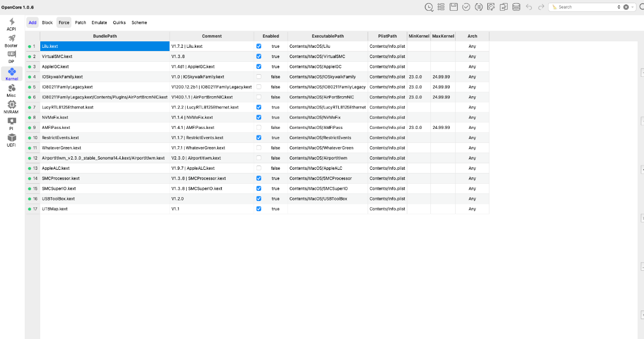Image resolution: width=644 pixels, height=339 pixels.
Task: Switch to the Quirks tab
Action: click(x=119, y=23)
